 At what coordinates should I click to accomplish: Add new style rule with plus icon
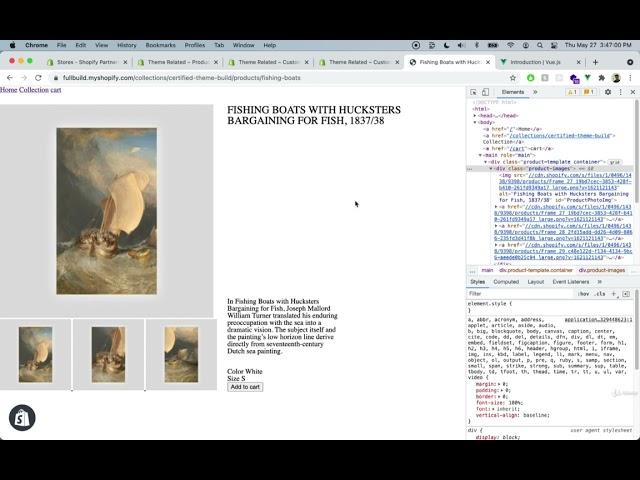click(614, 294)
